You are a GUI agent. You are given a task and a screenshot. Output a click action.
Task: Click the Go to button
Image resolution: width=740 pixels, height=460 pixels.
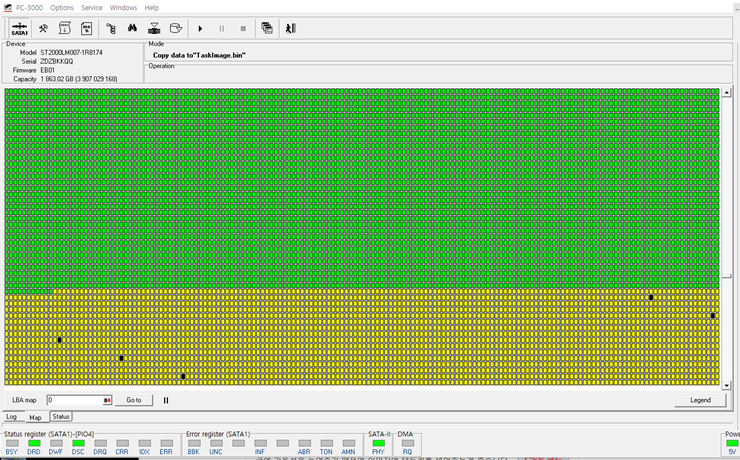pos(134,400)
